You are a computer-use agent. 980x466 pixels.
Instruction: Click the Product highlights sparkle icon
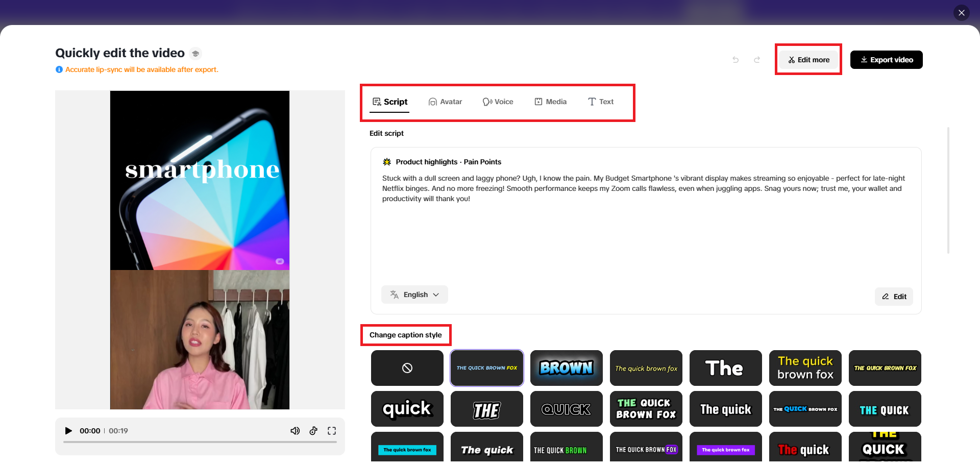(387, 162)
